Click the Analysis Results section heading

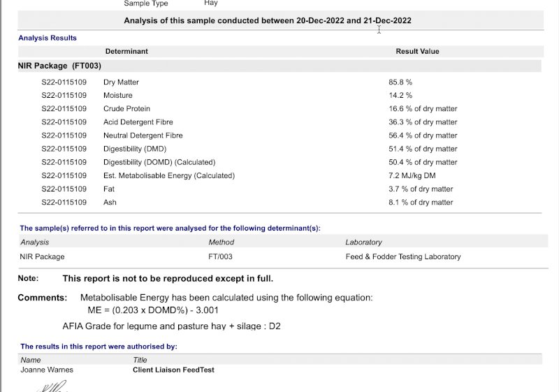pyautogui.click(x=48, y=38)
